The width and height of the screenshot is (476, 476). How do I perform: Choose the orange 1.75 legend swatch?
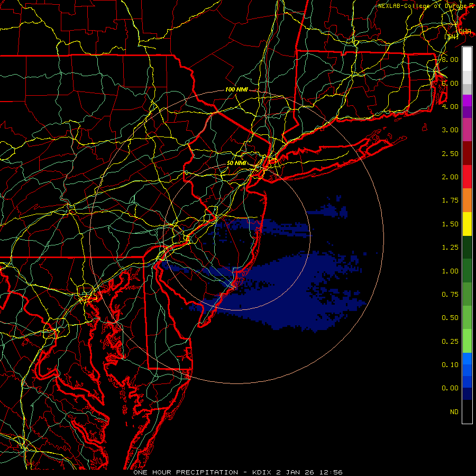click(467, 200)
